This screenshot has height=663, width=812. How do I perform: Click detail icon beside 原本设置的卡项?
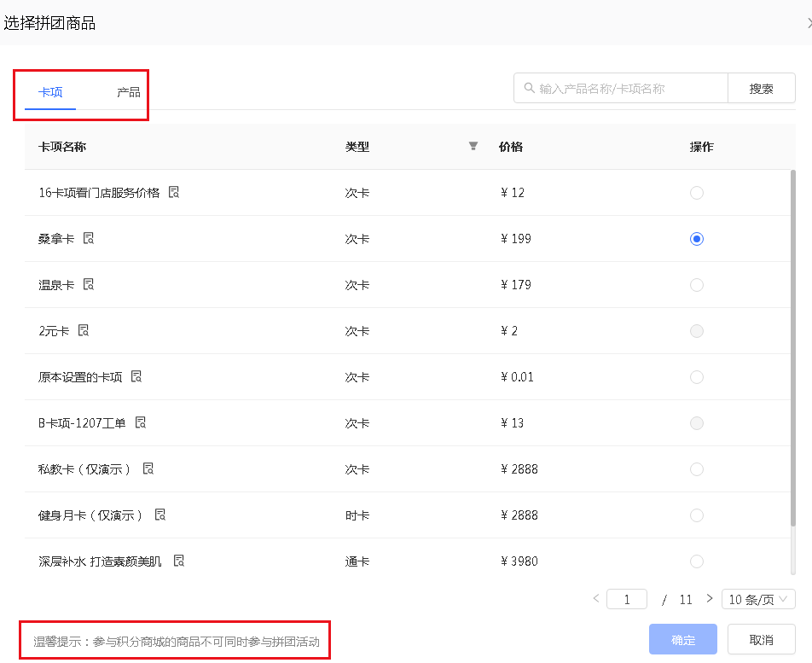coord(136,376)
